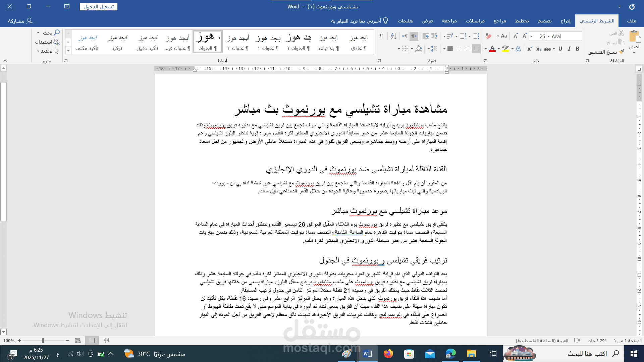Sort text with the A-Z icon
Screen dimensions: 644x362
pyautogui.click(x=394, y=36)
